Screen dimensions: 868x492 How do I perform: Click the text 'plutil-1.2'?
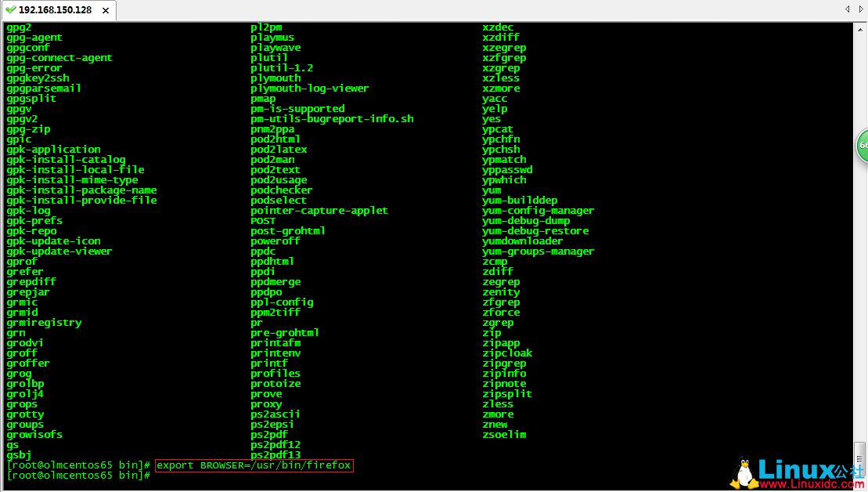pos(282,68)
